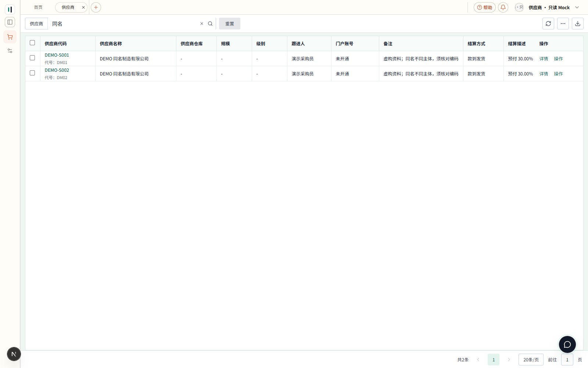
Task: Check the DEMO-S001 row checkbox
Action: pyautogui.click(x=32, y=58)
